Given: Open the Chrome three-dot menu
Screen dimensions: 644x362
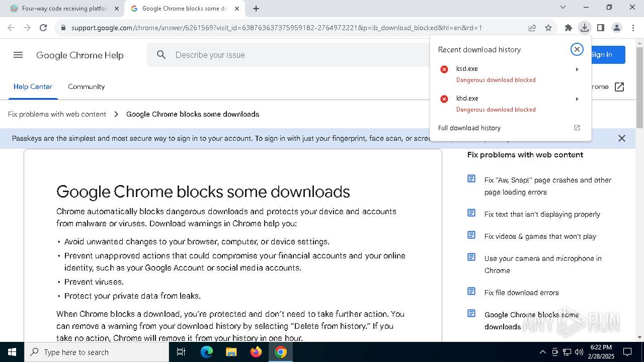Looking at the screenshot, I should click(633, 28).
